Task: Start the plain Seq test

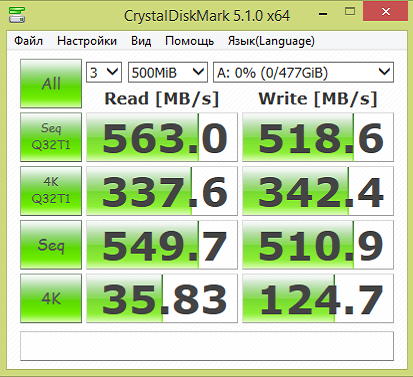Action: pos(51,245)
